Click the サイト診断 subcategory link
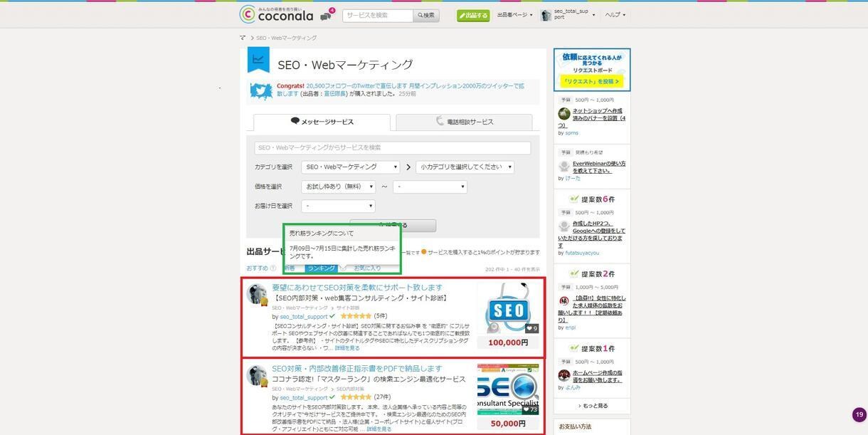868x435 pixels. [348, 308]
